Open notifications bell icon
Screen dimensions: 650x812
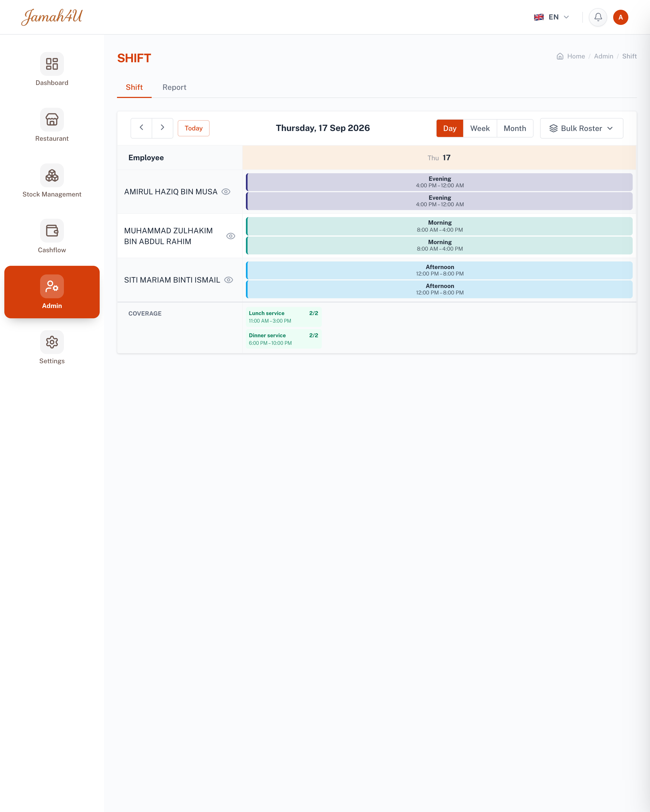(598, 17)
